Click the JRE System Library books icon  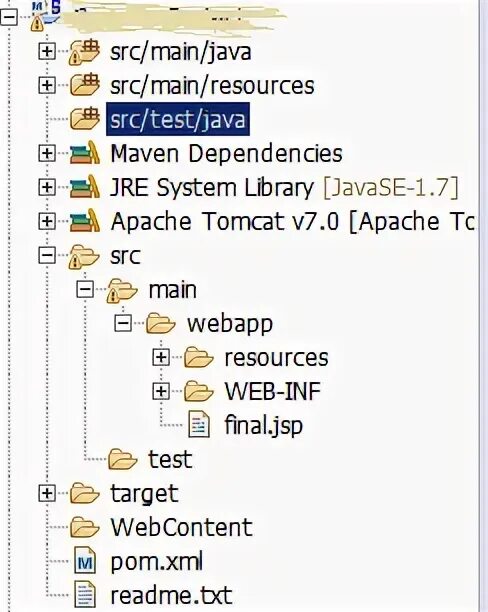pyautogui.click(x=84, y=187)
